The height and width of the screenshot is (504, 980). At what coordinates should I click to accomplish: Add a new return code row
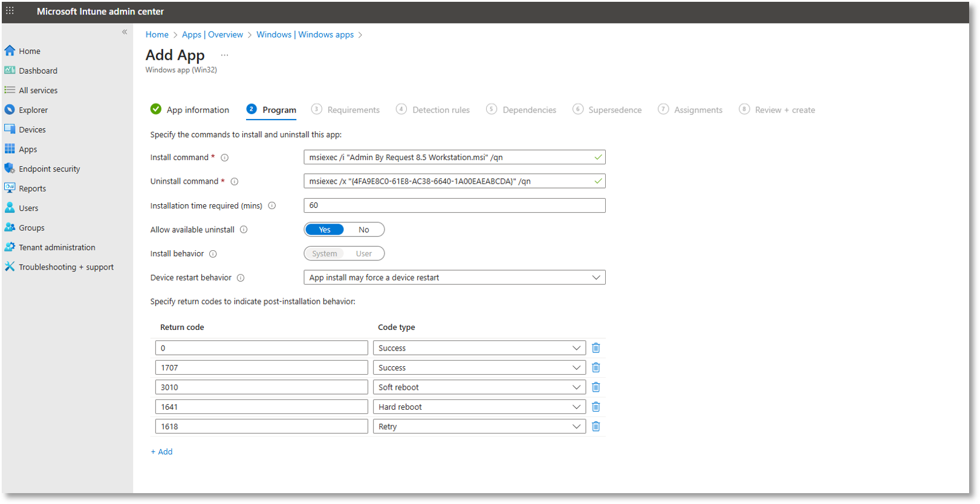coord(161,451)
